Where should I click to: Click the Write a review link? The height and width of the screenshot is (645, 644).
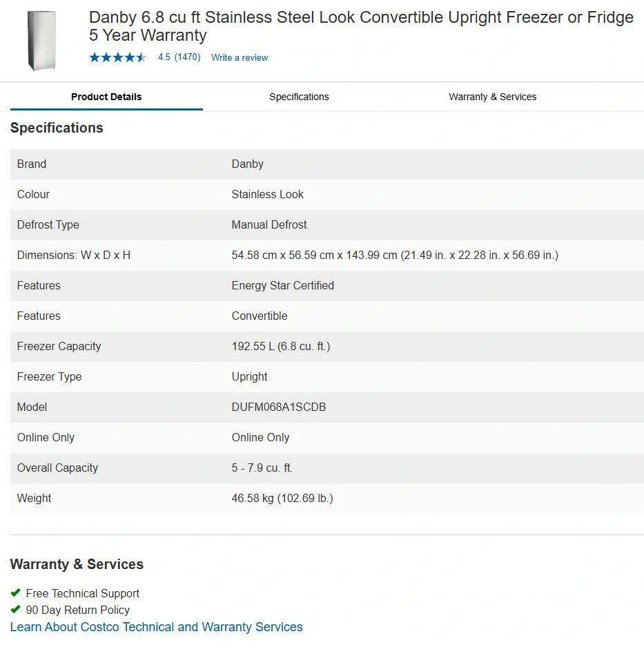click(240, 58)
